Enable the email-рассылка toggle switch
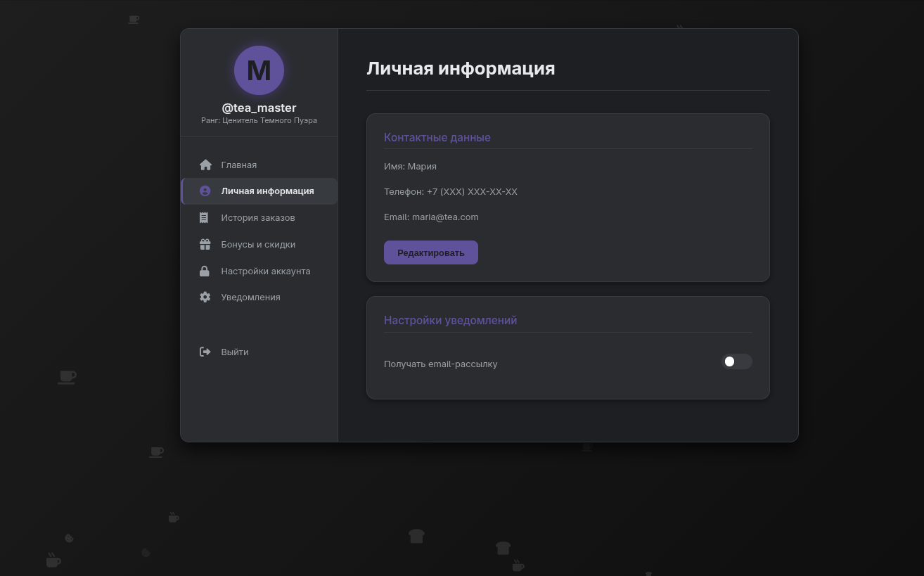This screenshot has width=924, height=576. tap(736, 361)
